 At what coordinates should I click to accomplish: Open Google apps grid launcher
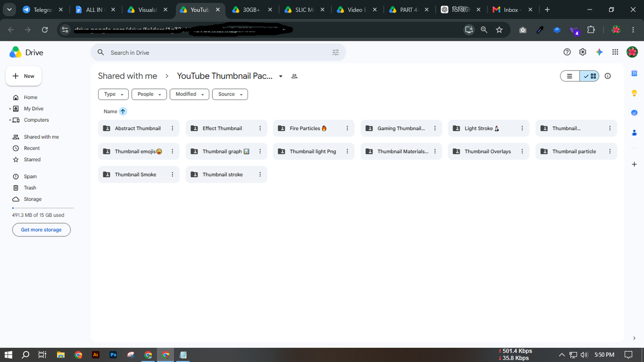pos(615,52)
